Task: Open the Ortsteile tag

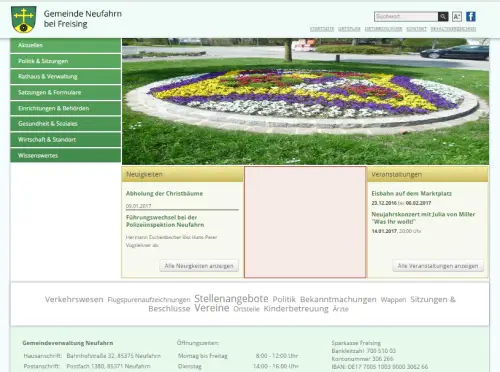Action: coord(246,309)
